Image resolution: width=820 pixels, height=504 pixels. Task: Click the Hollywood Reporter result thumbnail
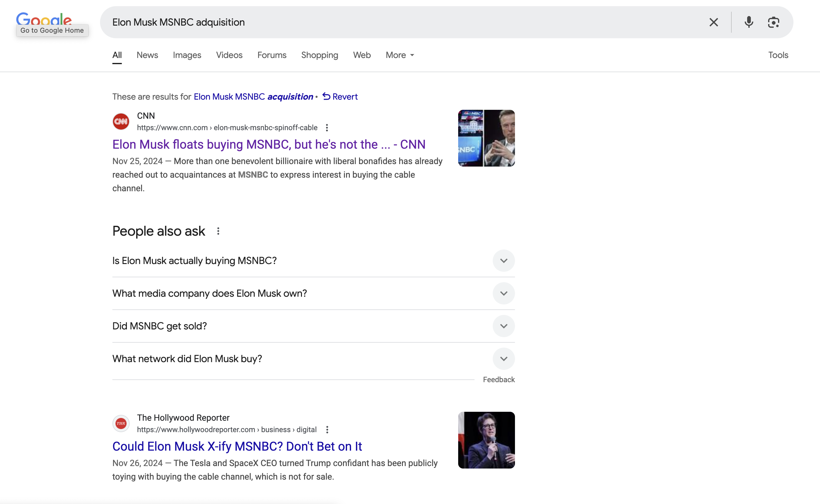(486, 440)
